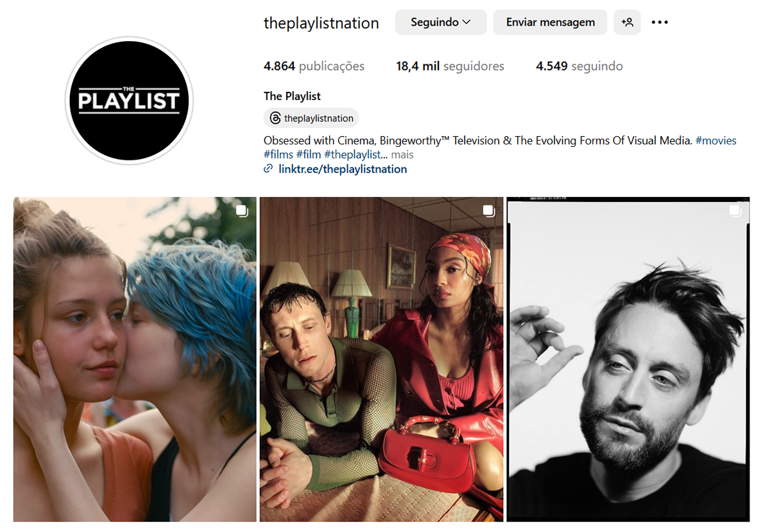Click carousel icon on red handbag post

tap(488, 211)
